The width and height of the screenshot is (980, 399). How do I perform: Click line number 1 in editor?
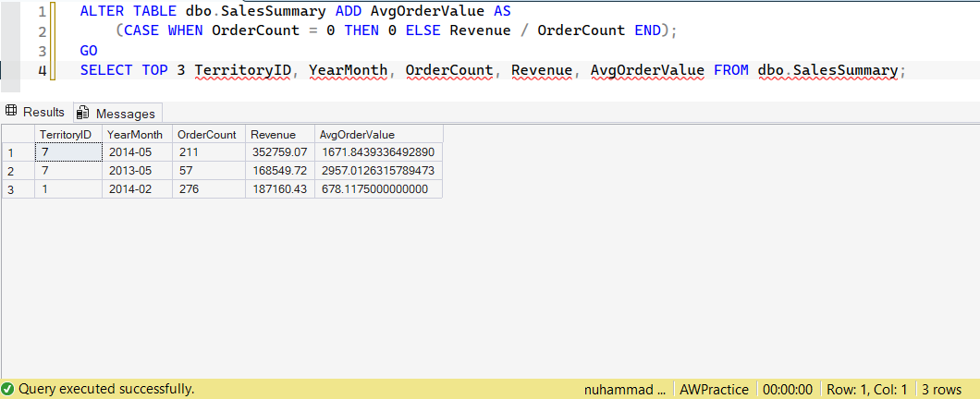(42, 11)
